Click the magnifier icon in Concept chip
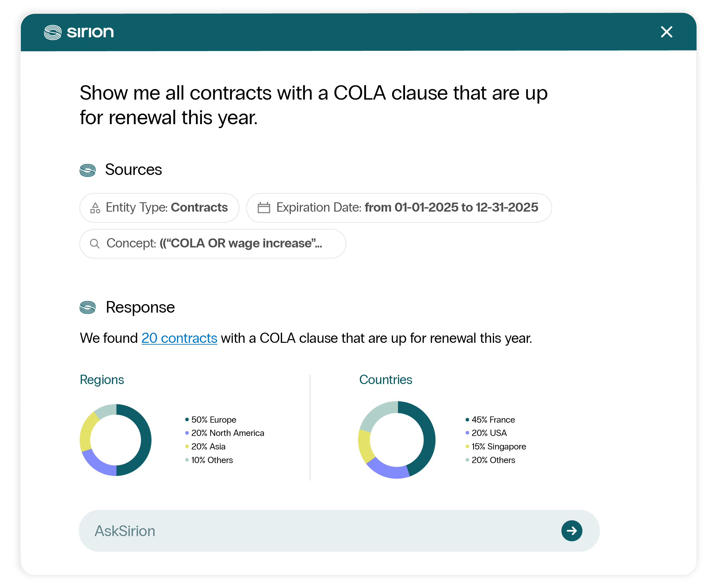 pyautogui.click(x=95, y=243)
